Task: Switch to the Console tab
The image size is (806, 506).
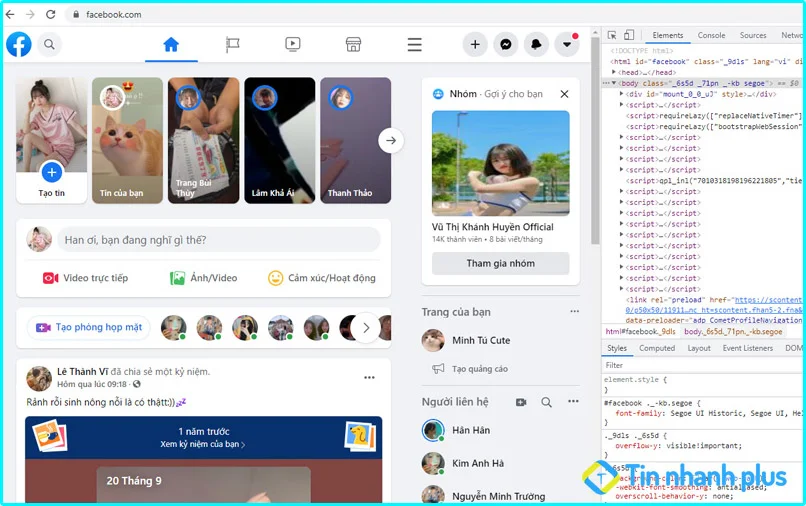Action: click(x=711, y=35)
